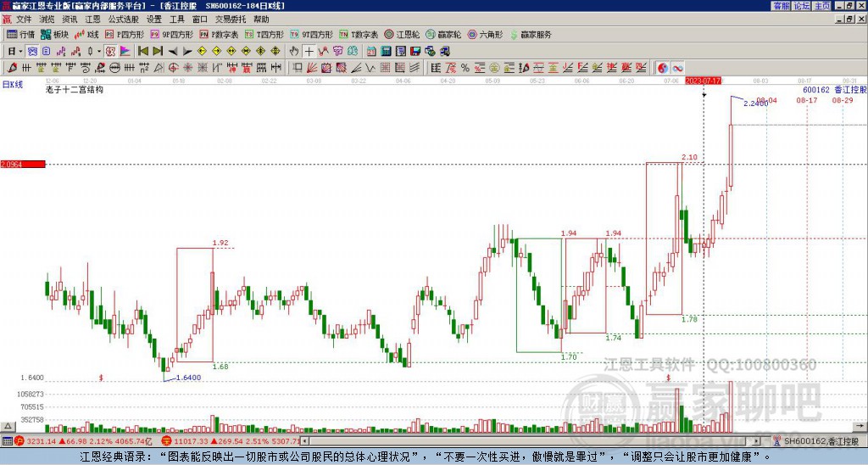Expand the 日 period dropdown
868x465 pixels.
15,52
